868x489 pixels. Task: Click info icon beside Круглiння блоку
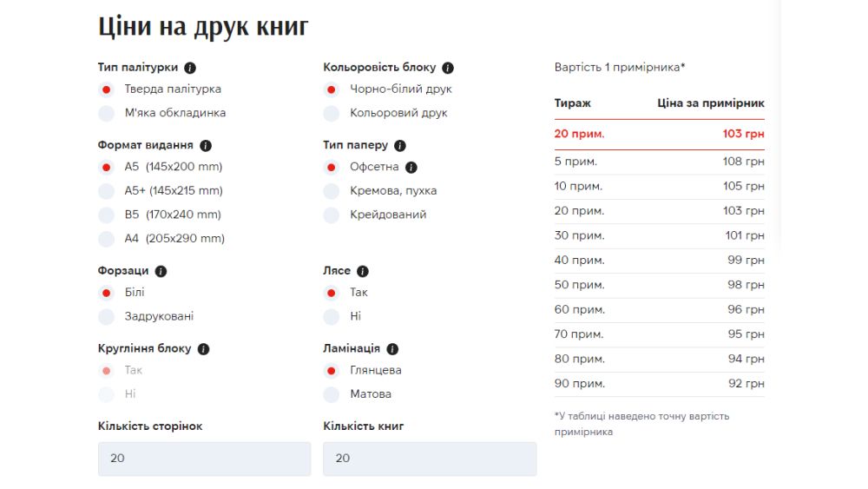coord(203,349)
